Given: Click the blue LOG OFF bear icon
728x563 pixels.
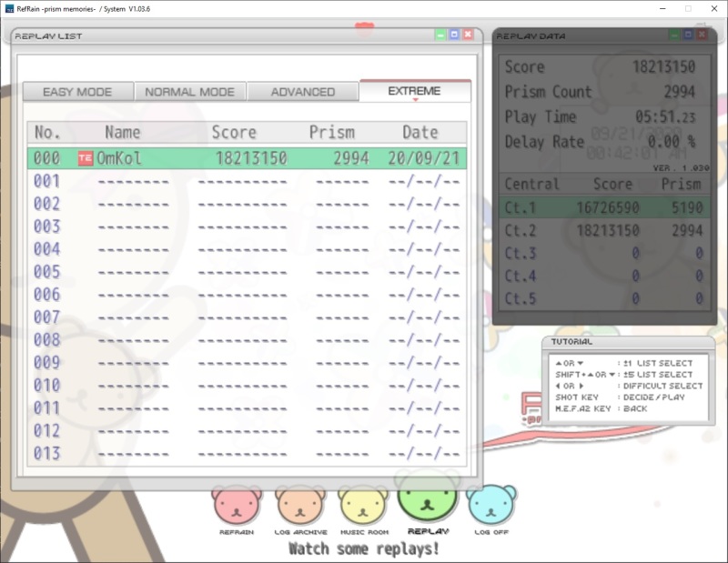Looking at the screenshot, I should click(x=491, y=506).
